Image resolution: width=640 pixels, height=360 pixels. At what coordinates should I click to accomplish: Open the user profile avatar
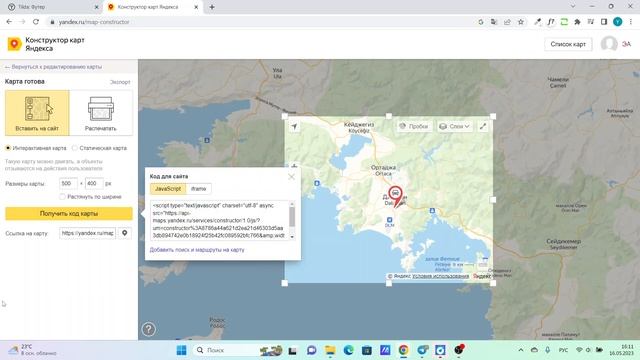tap(609, 44)
